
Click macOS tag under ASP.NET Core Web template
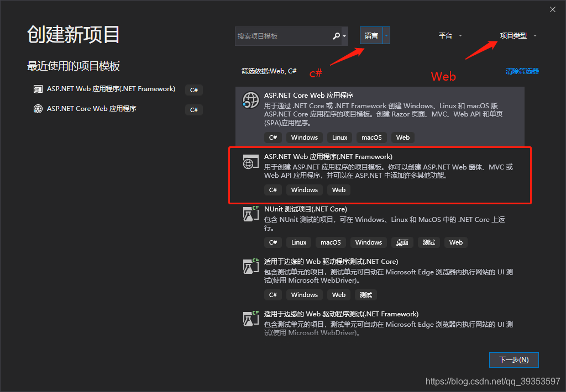pyautogui.click(x=371, y=137)
